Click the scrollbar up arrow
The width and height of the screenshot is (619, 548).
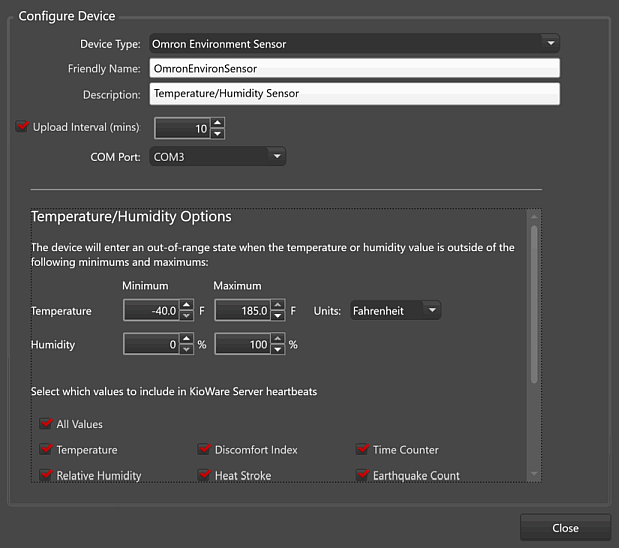534,216
